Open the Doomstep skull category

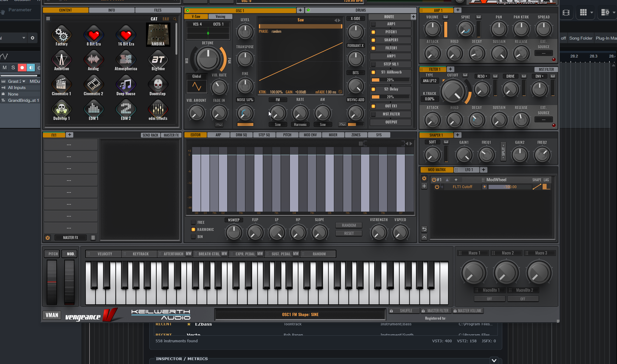pos(158,85)
